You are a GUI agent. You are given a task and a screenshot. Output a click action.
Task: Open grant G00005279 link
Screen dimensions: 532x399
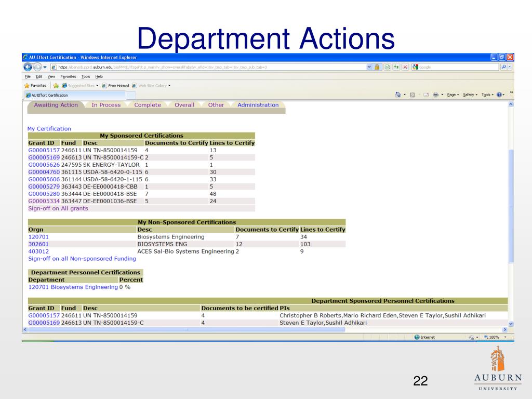(44, 187)
